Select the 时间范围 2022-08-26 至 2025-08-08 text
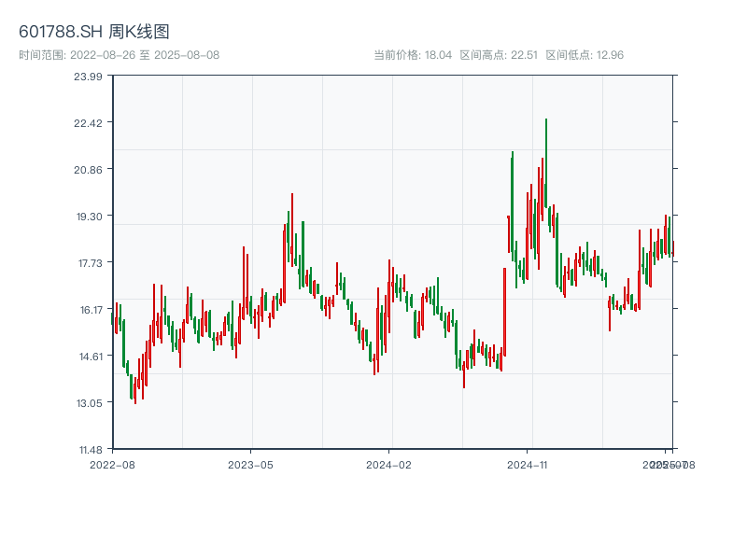Image resolution: width=747 pixels, height=560 pixels. click(x=120, y=55)
